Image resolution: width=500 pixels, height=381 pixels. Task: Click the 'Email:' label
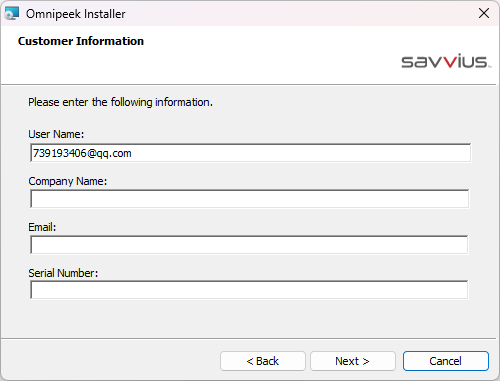pos(42,227)
